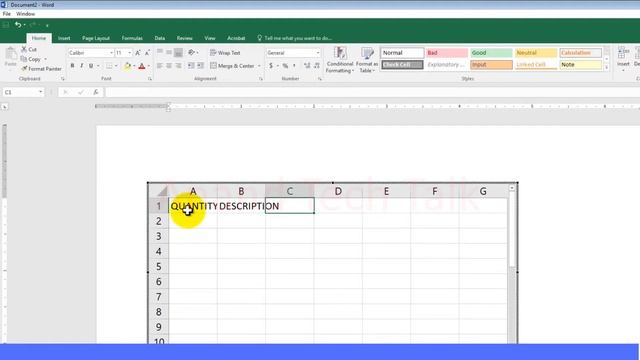The height and width of the screenshot is (360, 640).
Task: Apply the yellow Fill Color bucket
Action: pos(127,66)
